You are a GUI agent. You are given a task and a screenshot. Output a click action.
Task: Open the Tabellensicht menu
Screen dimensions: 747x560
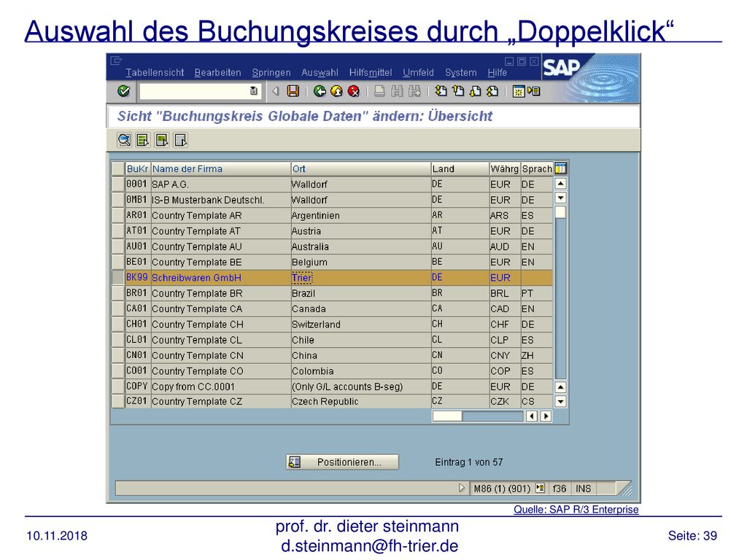pos(155,72)
